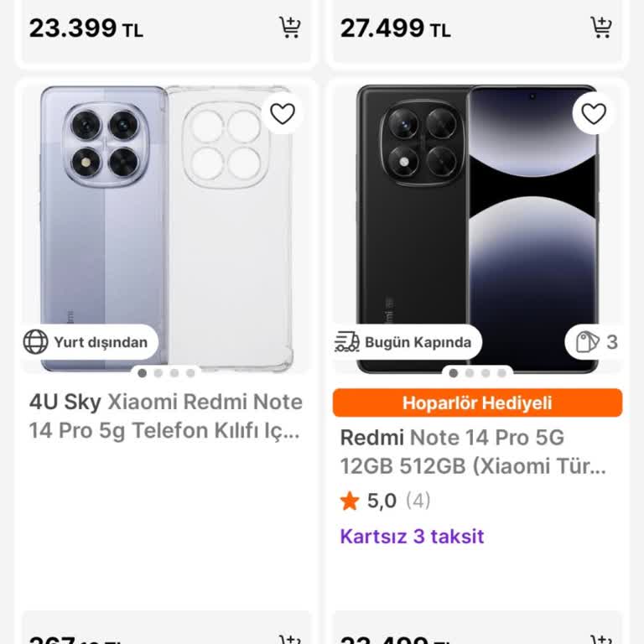
Task: Open the variants badge showing 3
Action: [597, 342]
